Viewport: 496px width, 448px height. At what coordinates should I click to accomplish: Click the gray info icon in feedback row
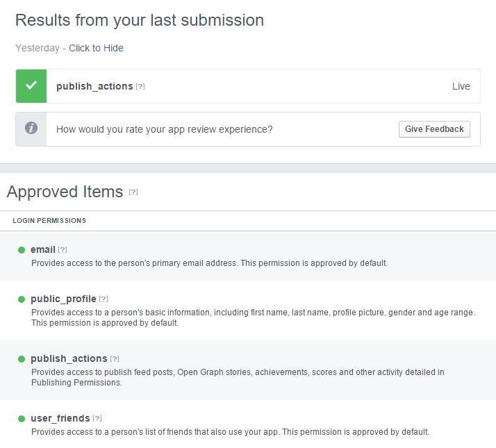coord(31,129)
